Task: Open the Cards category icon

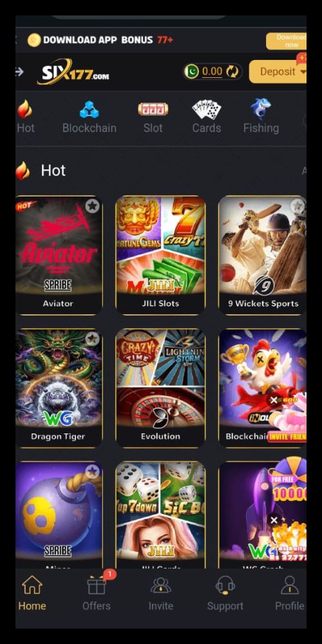Action: [207, 109]
